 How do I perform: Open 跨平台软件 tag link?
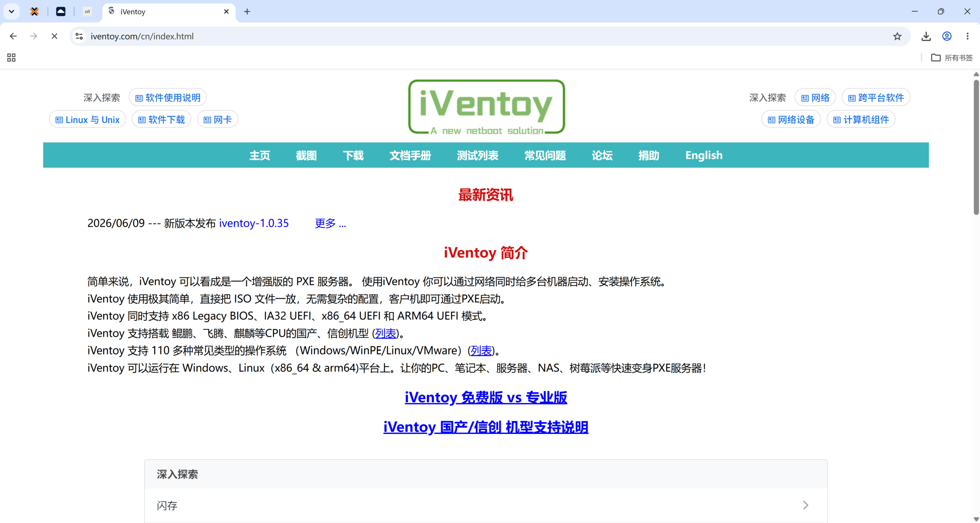(876, 98)
